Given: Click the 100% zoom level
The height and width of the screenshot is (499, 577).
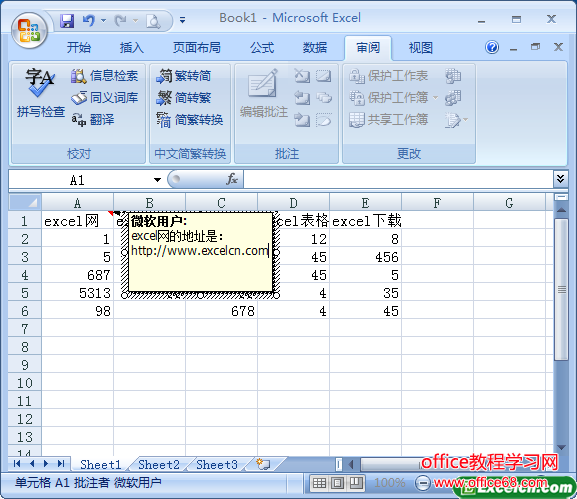Looking at the screenshot, I should tap(389, 482).
